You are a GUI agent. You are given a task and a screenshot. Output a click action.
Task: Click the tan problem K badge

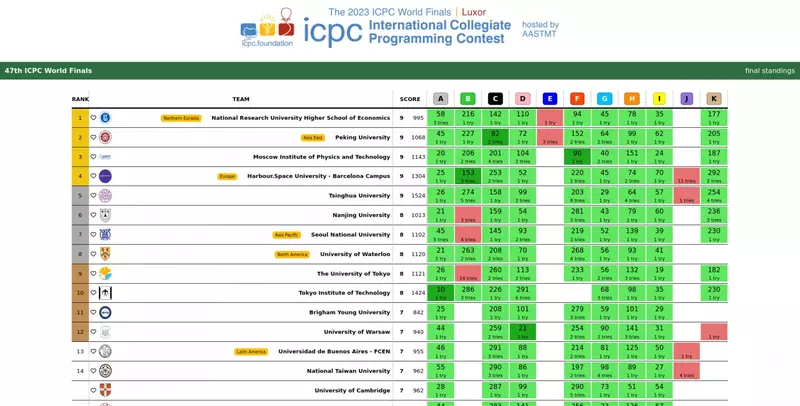713,99
